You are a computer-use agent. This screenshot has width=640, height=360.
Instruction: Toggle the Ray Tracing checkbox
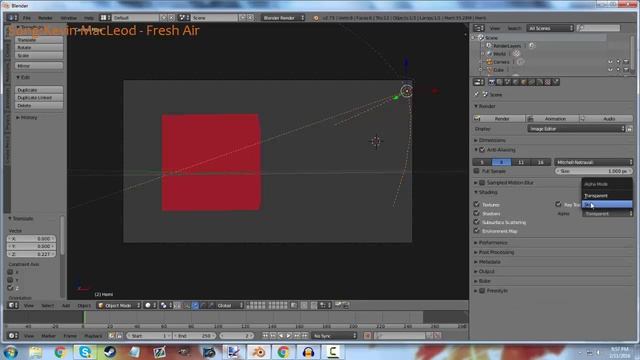pos(558,204)
